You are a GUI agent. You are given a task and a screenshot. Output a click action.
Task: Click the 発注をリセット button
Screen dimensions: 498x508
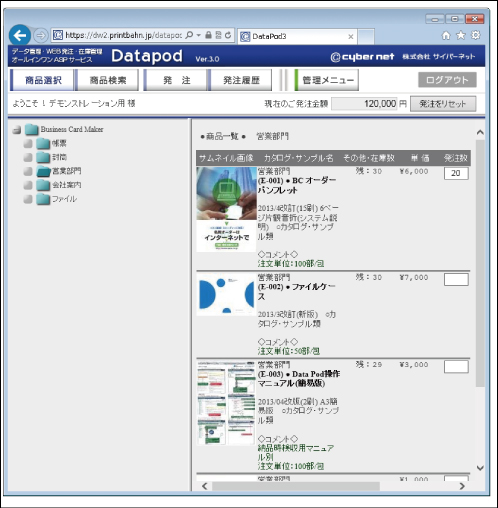(443, 104)
